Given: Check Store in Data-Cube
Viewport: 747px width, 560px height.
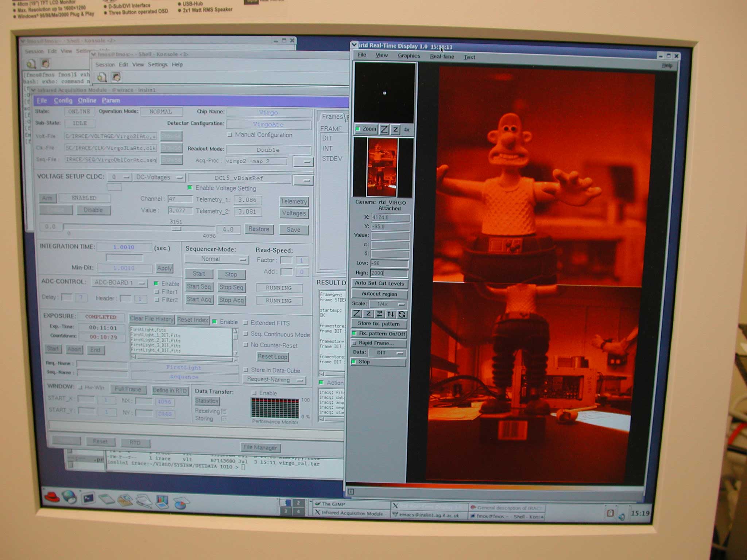Looking at the screenshot, I should coord(246,370).
